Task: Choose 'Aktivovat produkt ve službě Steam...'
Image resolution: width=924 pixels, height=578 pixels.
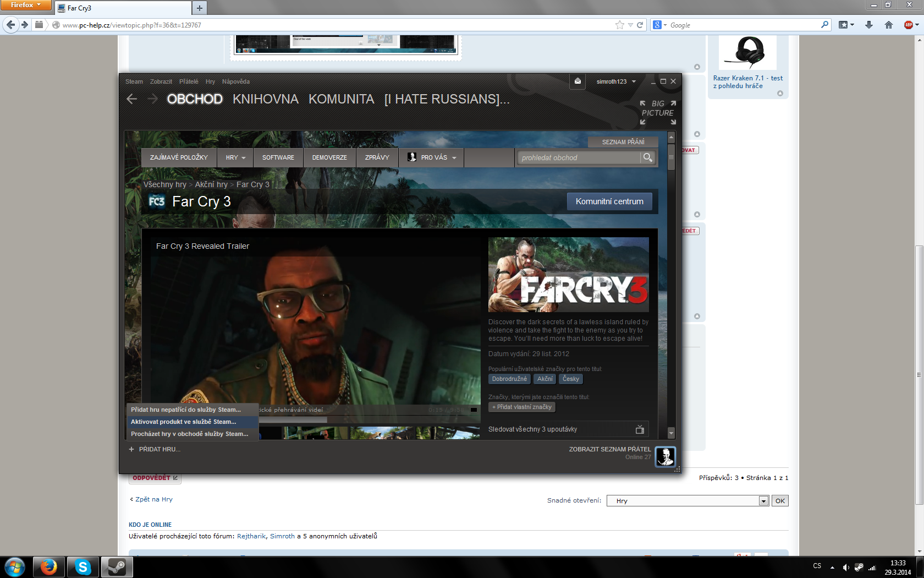Action: click(x=192, y=422)
